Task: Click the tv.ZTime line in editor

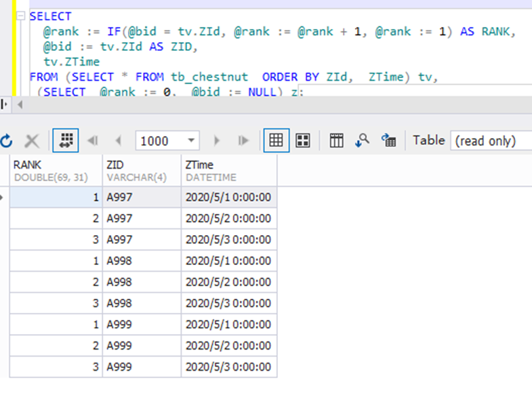Action: [x=72, y=62]
